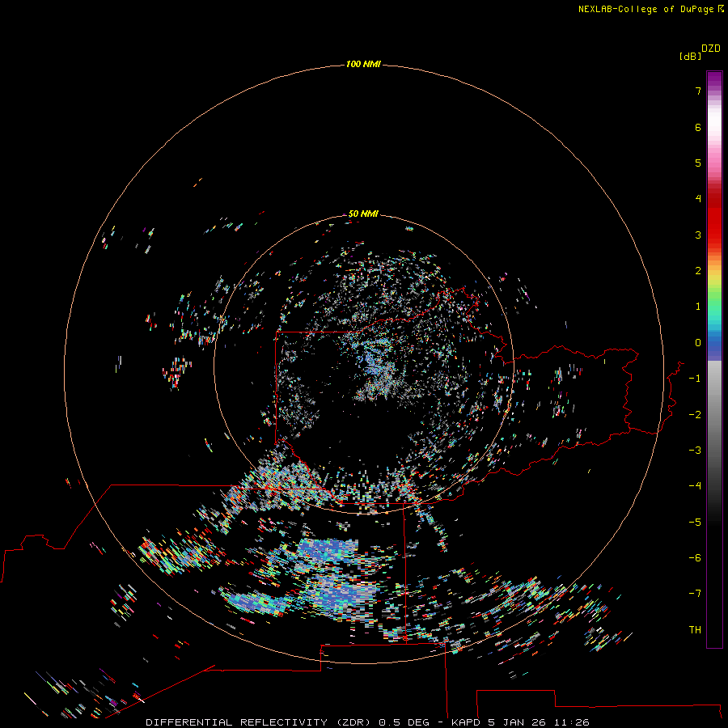Click the DZD label above color scale

pos(711,49)
